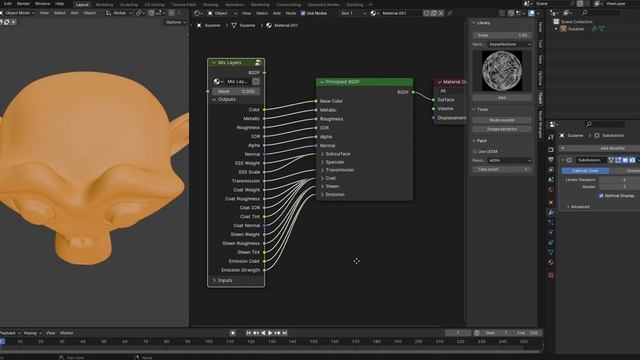The width and height of the screenshot is (640, 360).
Task: Open the World properties tab icon
Action: (551, 190)
